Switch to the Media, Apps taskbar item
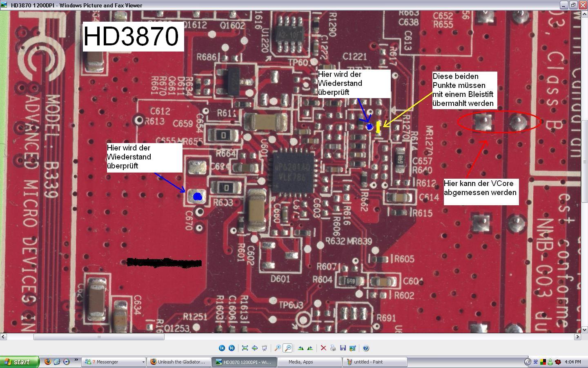The image size is (588, 368). 310,362
